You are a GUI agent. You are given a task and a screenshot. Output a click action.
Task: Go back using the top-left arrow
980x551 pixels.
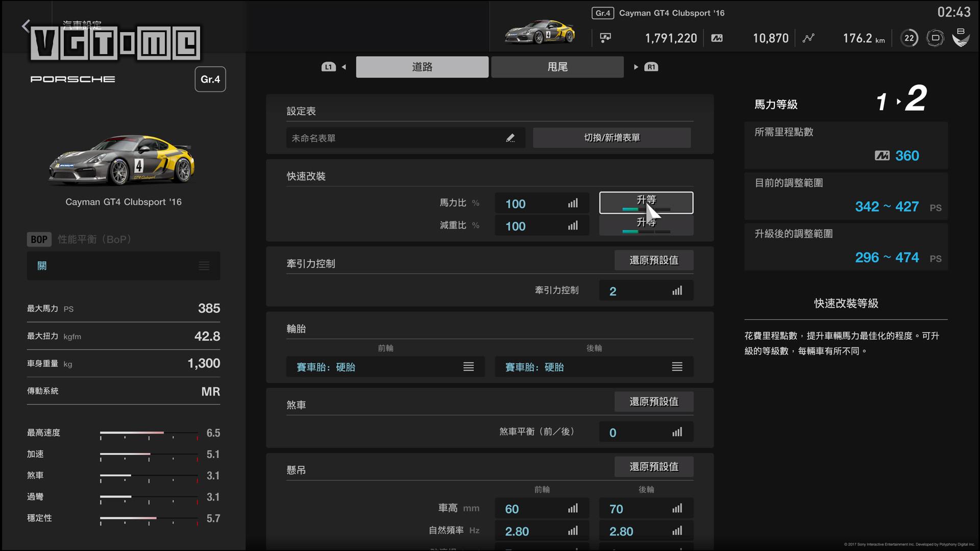click(x=26, y=26)
